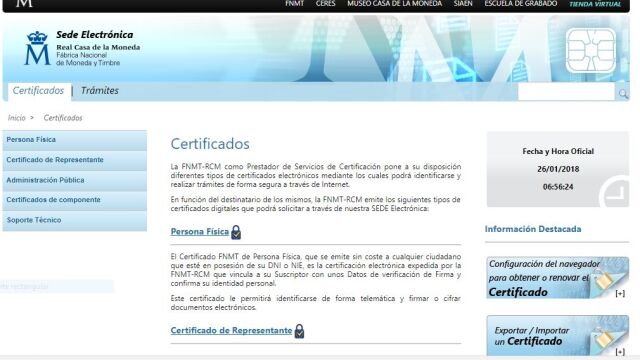Open CERES in the top bar

pos(325,4)
